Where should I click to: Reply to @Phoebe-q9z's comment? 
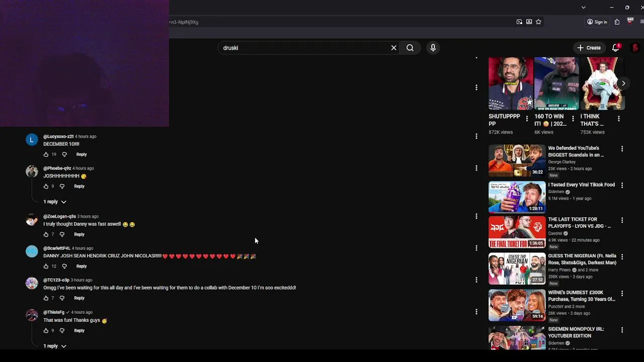click(79, 187)
